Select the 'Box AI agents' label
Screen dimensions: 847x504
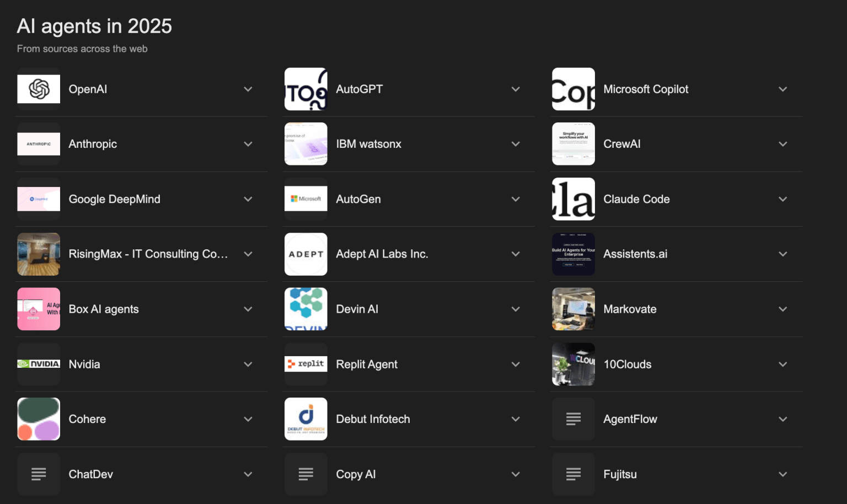(x=104, y=309)
